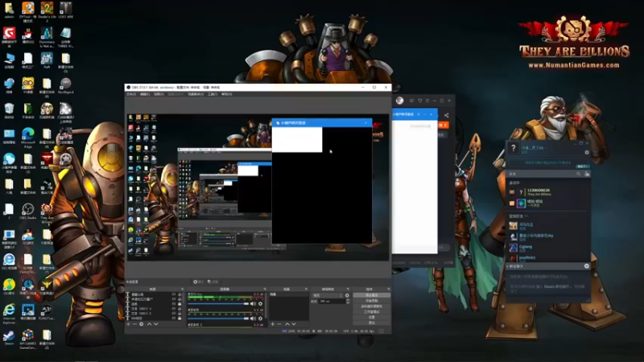Open Dealer's Life 2 desktop shortcut
This screenshot has width=644, height=362.
[x=47, y=12]
